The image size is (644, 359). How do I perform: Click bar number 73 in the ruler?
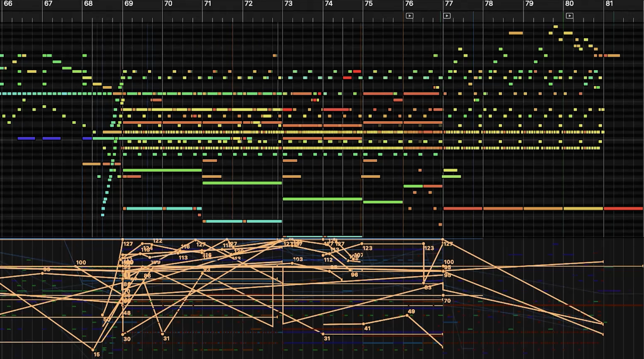(x=288, y=3)
